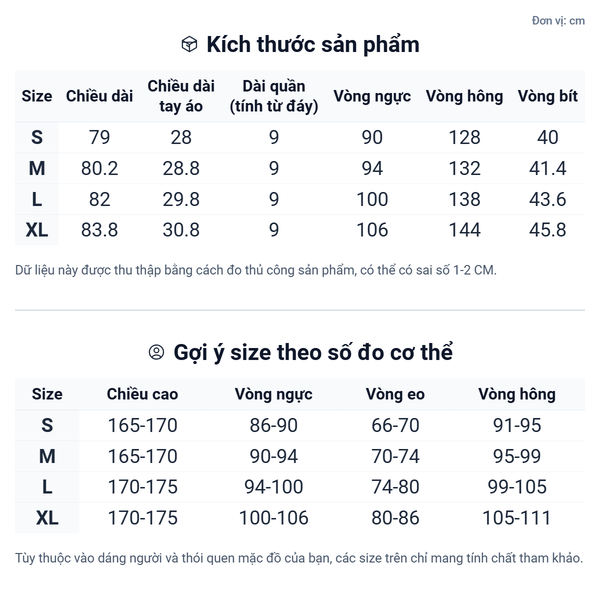Select the "Dài quần (tính từ đáy)" column header
Image resolution: width=600 pixels, height=600 pixels.
(274, 96)
